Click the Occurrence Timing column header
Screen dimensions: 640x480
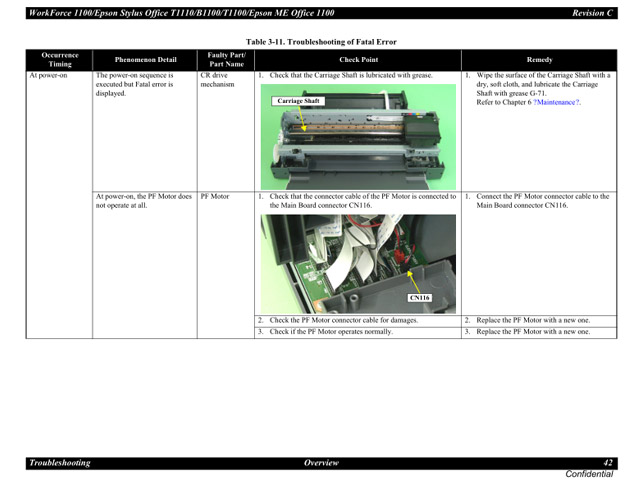pyautogui.click(x=59, y=59)
